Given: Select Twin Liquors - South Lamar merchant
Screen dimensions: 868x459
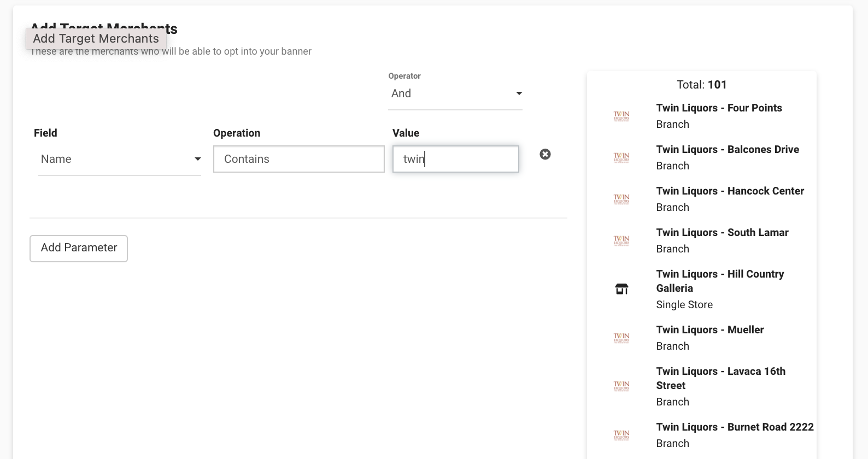Looking at the screenshot, I should click(722, 233).
